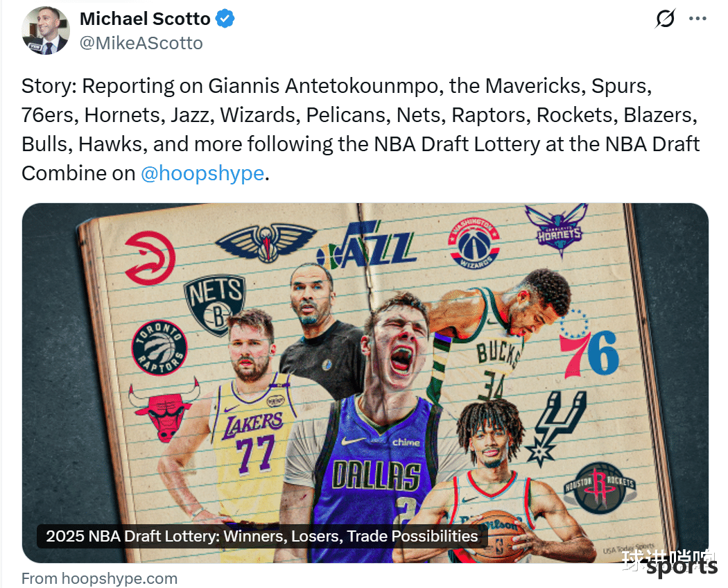
Task: Open the three-dot more options menu
Action: (x=697, y=19)
